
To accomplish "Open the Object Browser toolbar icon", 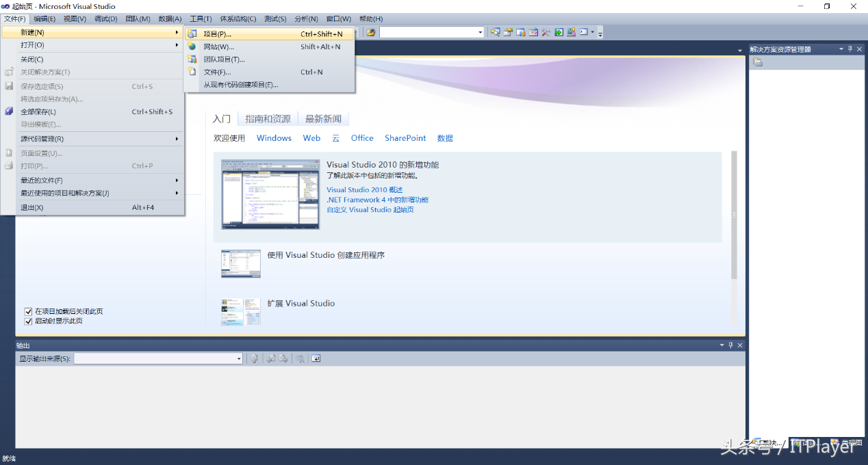I will pos(533,32).
